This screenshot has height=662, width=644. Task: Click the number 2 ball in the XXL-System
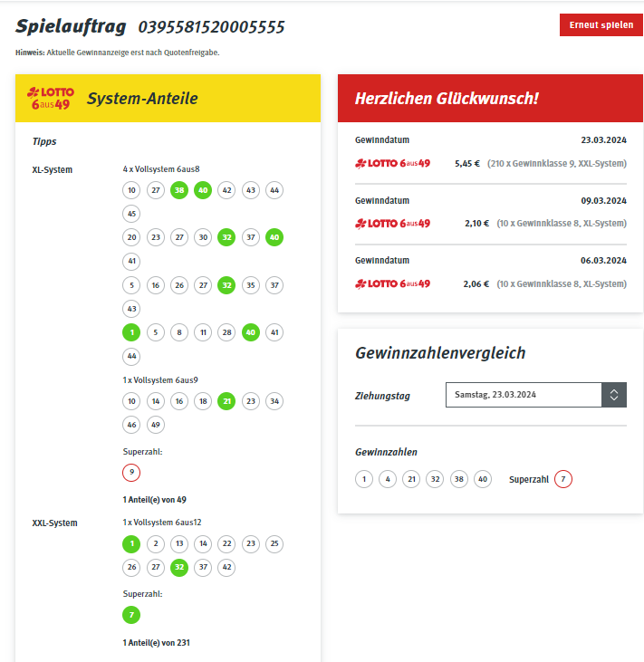(156, 543)
